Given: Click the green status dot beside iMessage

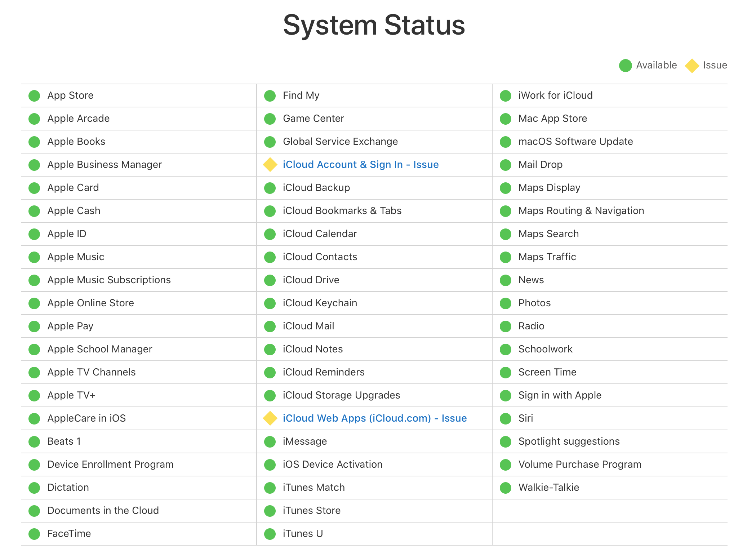Looking at the screenshot, I should tap(270, 442).
